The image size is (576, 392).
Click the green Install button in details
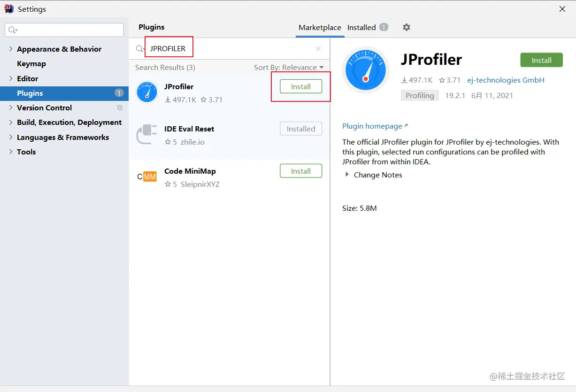[541, 60]
